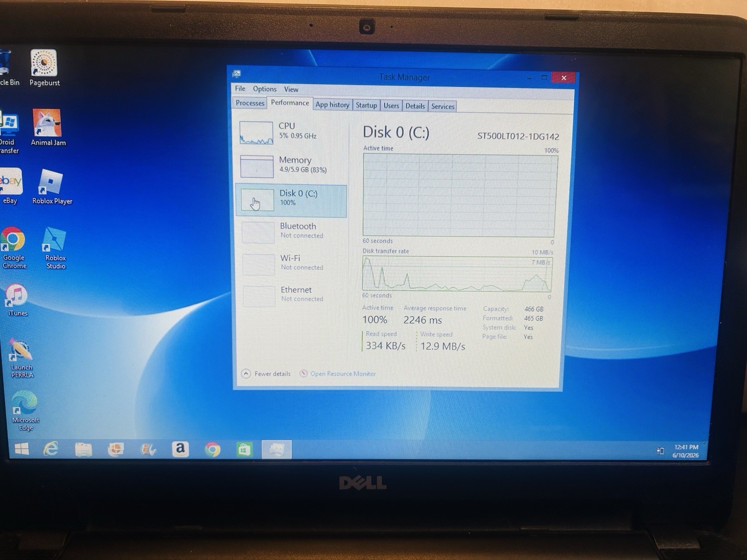Image resolution: width=747 pixels, height=560 pixels.
Task: Open the eBay desktop shortcut
Action: pyautogui.click(x=10, y=186)
